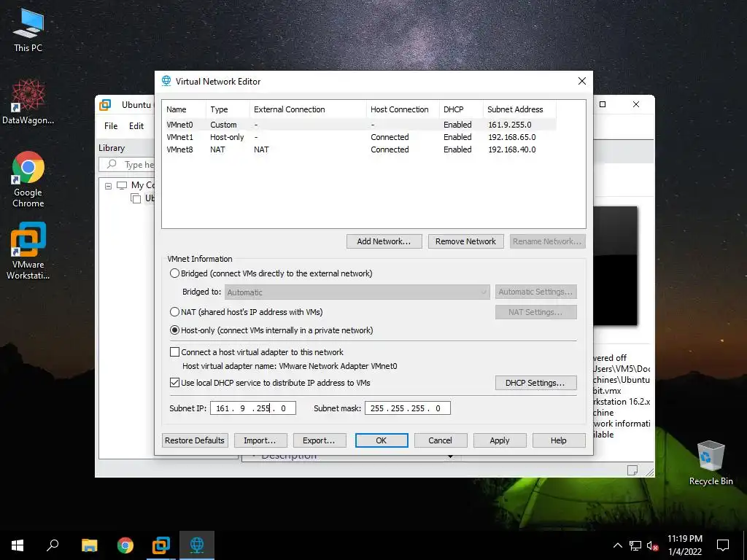Viewport: 747px width, 560px height.
Task: Open VMware Workstation desktop shortcut
Action: coord(28,251)
